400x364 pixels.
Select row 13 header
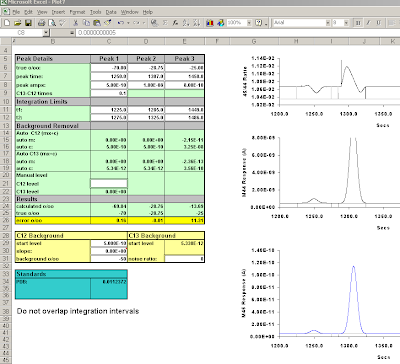6,126
